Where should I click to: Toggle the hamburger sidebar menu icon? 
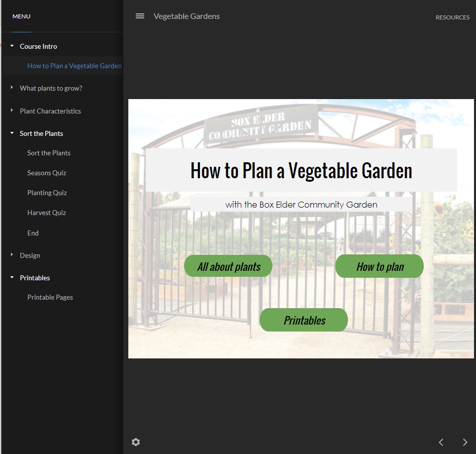tap(140, 16)
